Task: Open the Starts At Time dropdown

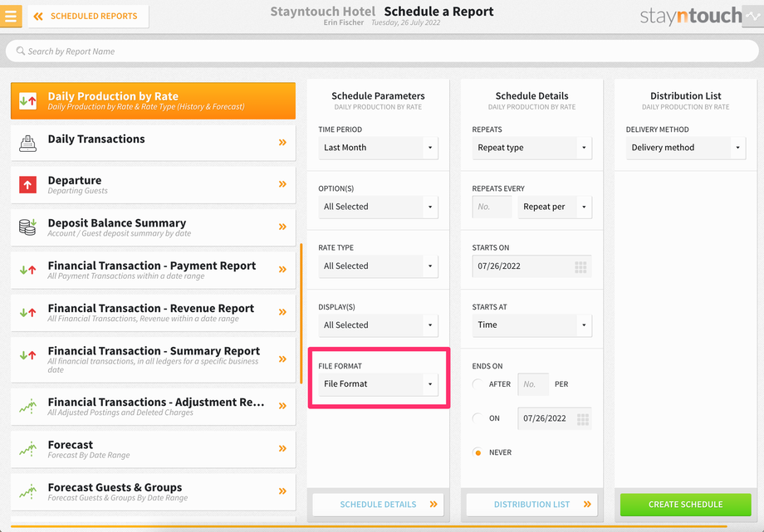Action: (x=531, y=325)
